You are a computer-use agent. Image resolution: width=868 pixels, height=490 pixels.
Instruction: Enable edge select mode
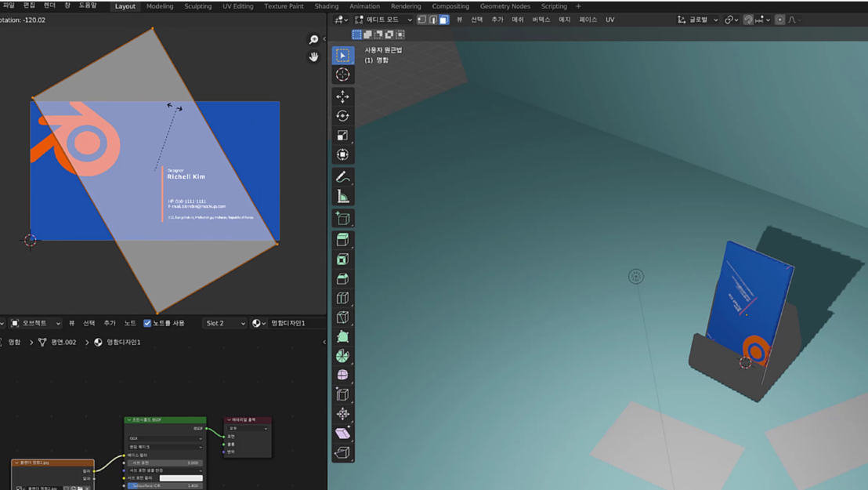[x=433, y=20]
